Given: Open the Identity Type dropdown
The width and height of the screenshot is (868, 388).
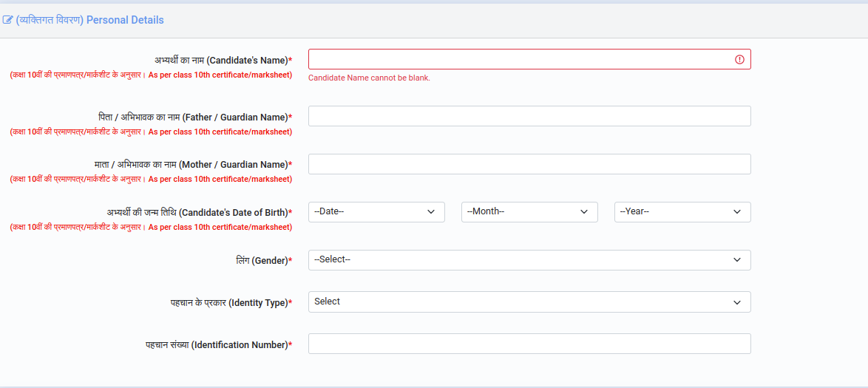Looking at the screenshot, I should [529, 302].
